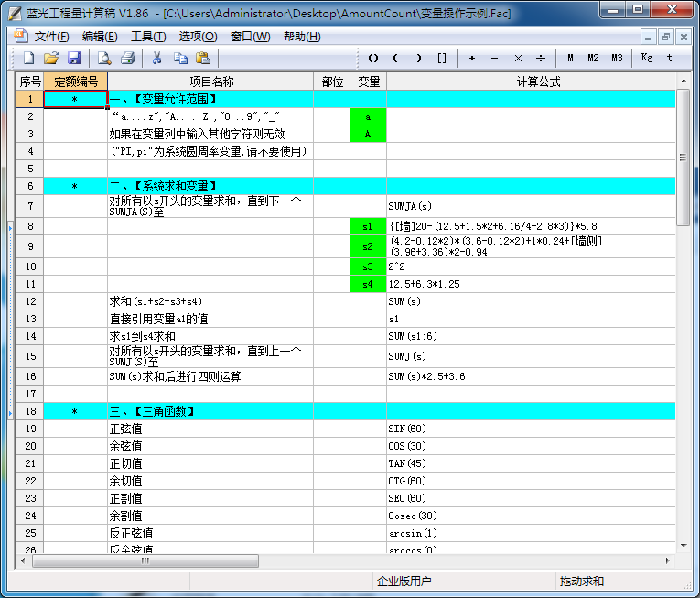Select the asterisk cell in row 6
The image size is (700, 598).
click(75, 186)
